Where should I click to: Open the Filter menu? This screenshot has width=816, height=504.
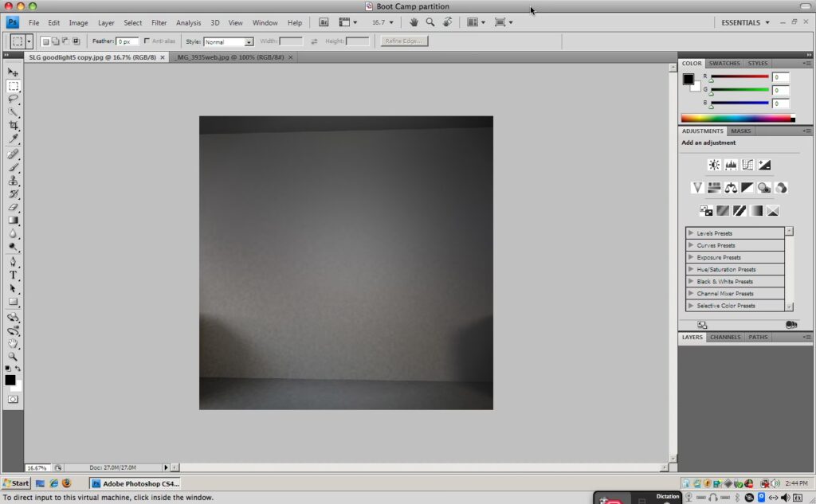[x=159, y=23]
